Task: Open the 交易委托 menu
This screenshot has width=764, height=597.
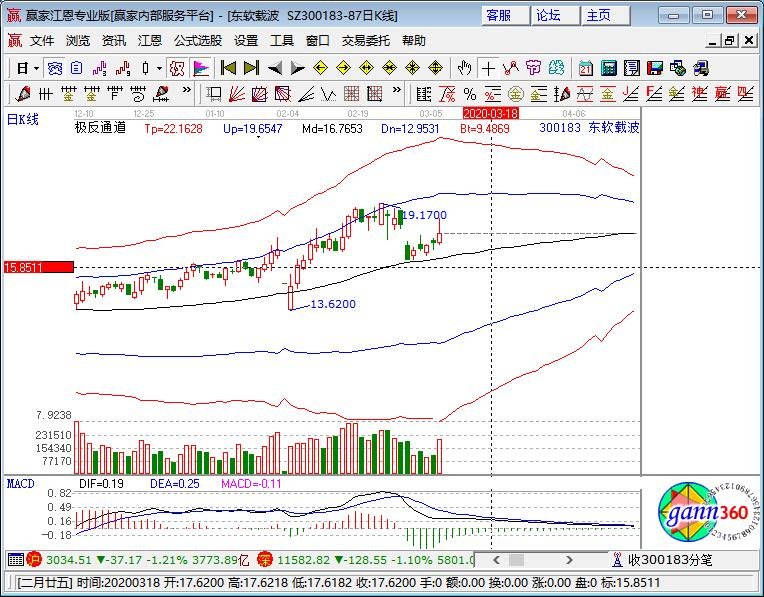Action: pyautogui.click(x=365, y=41)
